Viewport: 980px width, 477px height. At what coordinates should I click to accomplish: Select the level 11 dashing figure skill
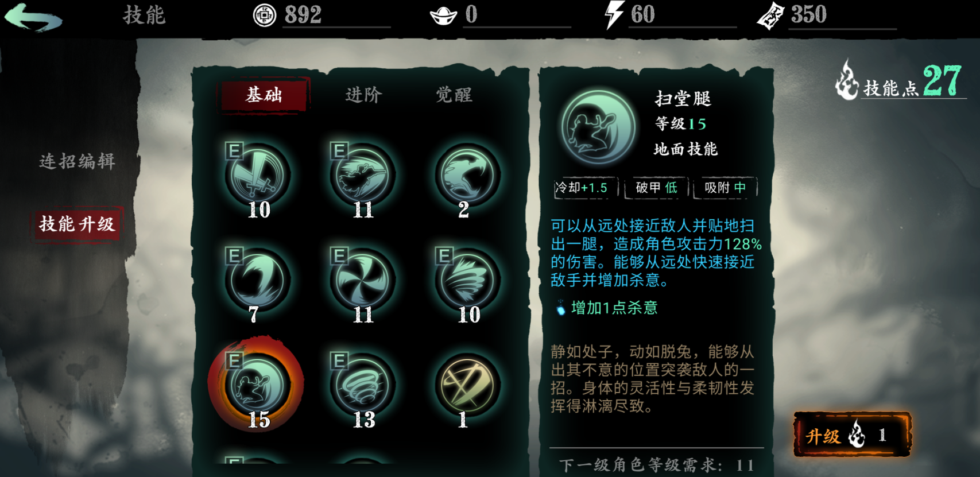[362, 174]
